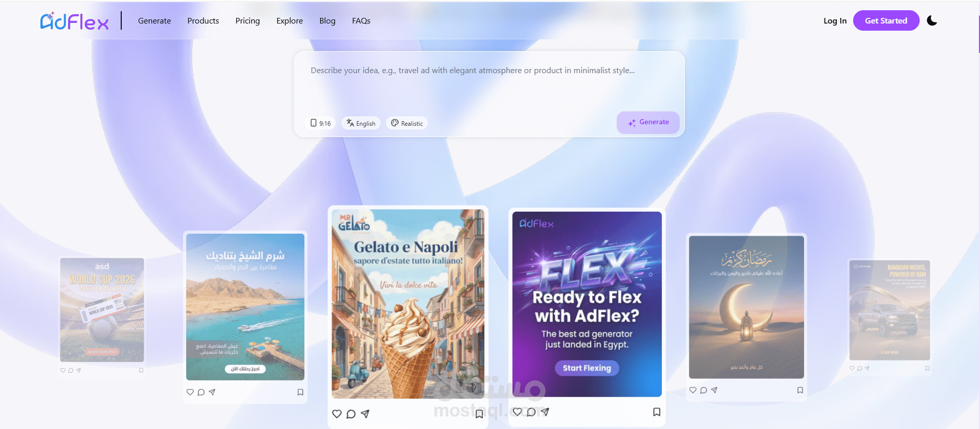Viewport: 980px width, 429px height.
Task: Comment on the Gelato e Napoli ad
Action: click(351, 414)
